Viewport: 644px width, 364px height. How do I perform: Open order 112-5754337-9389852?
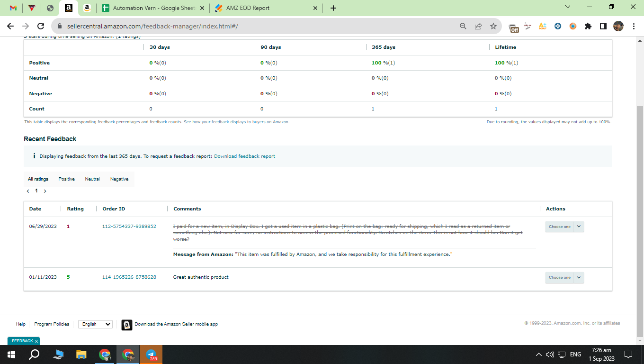click(129, 227)
